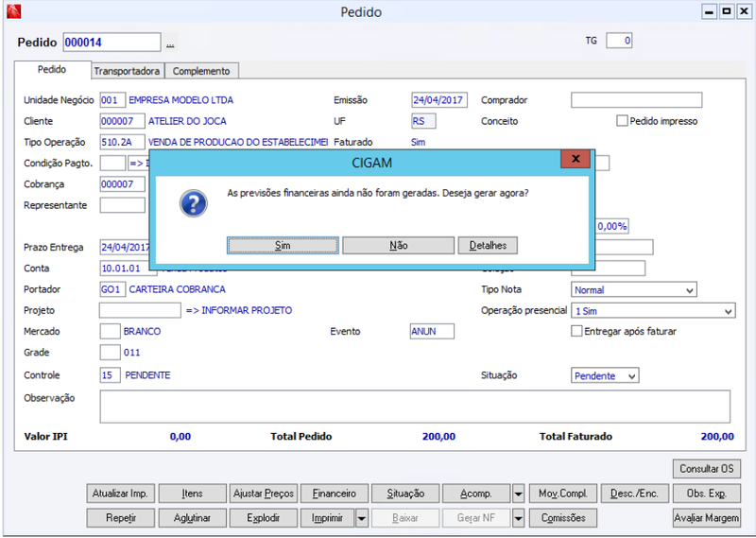Click the Evento field ANUN
The width and height of the screenshot is (756, 538).
[432, 332]
